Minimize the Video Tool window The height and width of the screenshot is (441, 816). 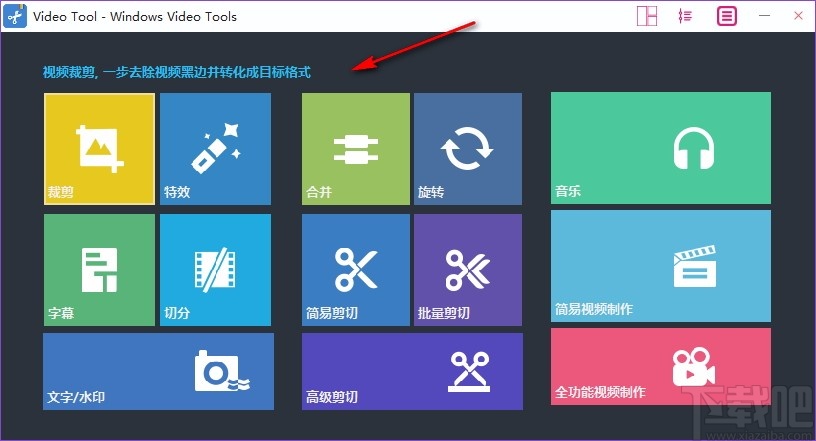click(764, 16)
